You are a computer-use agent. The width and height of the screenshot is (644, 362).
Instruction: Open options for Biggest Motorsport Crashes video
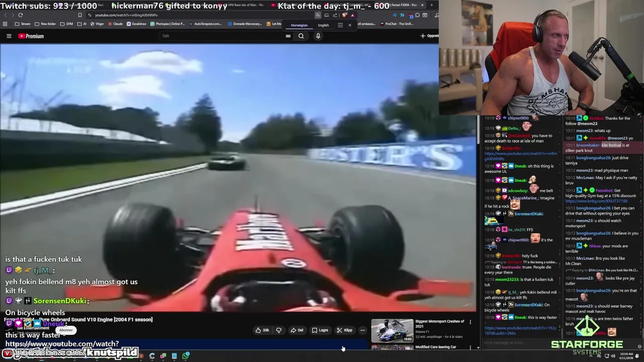(470, 322)
